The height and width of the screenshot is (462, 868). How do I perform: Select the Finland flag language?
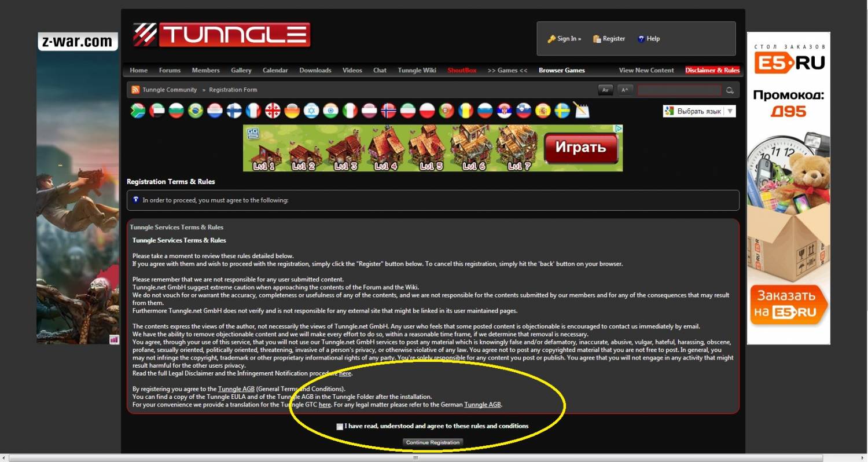point(234,111)
